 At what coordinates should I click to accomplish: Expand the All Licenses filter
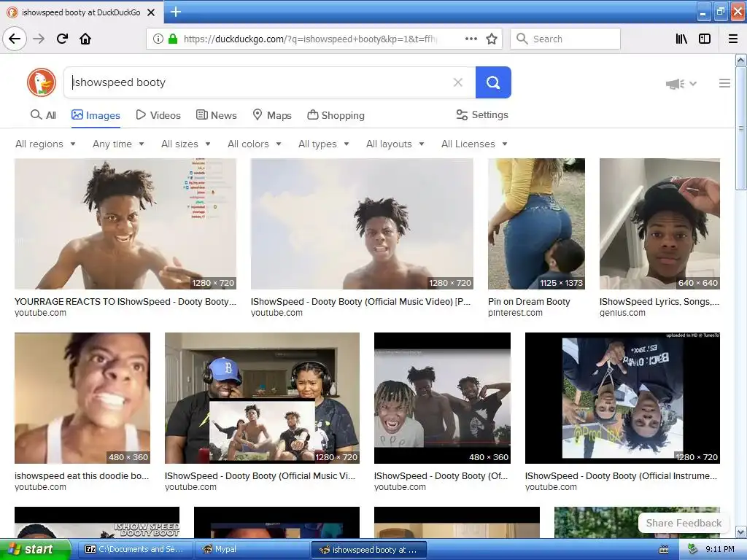click(x=474, y=144)
